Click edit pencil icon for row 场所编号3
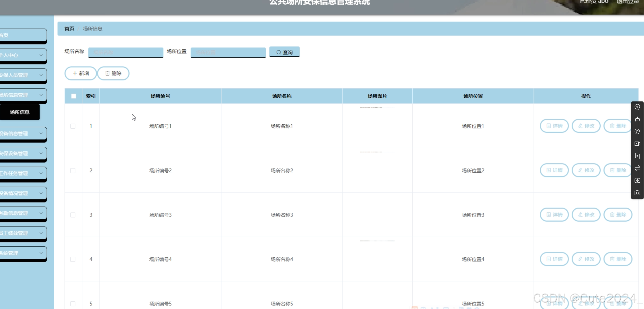The height and width of the screenshot is (309, 644). click(x=580, y=214)
